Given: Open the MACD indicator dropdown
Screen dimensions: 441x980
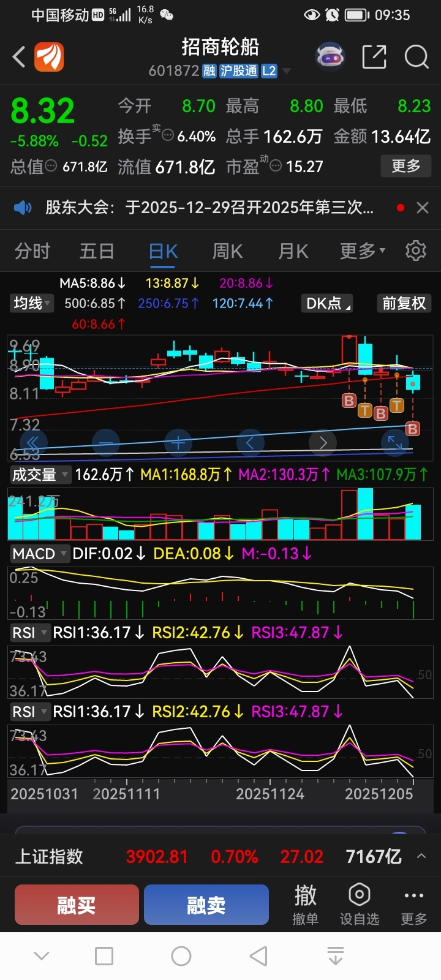Looking at the screenshot, I should pos(40,554).
